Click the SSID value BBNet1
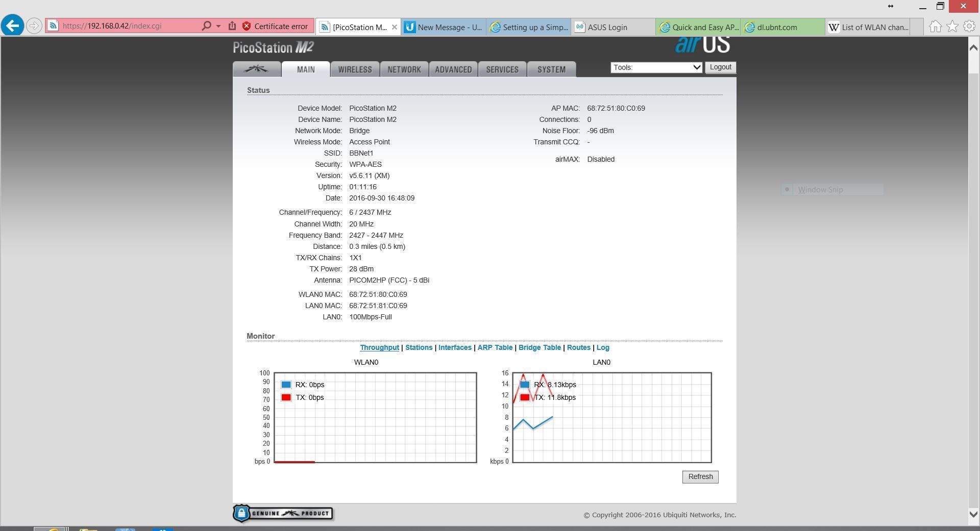This screenshot has width=980, height=531. (x=361, y=153)
